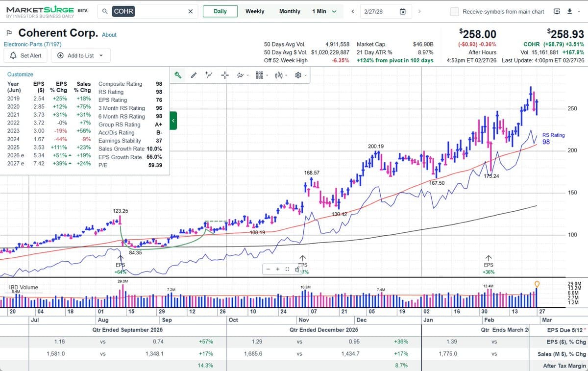Toggle the flag next to Coherent Corp.

(x=8, y=33)
